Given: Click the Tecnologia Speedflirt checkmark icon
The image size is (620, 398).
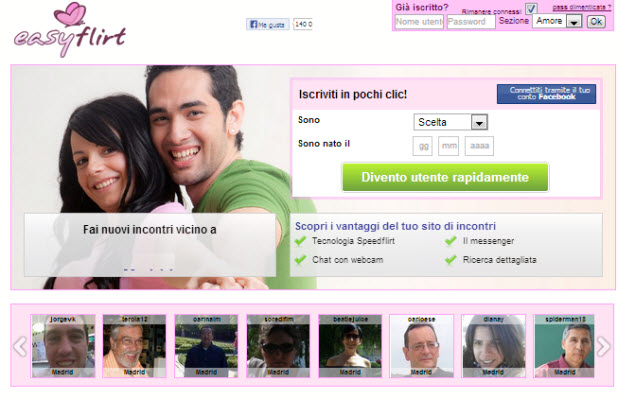Looking at the screenshot, I should pyautogui.click(x=301, y=241).
